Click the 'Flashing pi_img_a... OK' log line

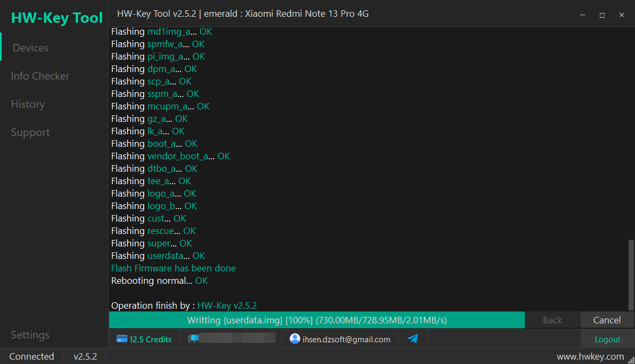coord(158,56)
